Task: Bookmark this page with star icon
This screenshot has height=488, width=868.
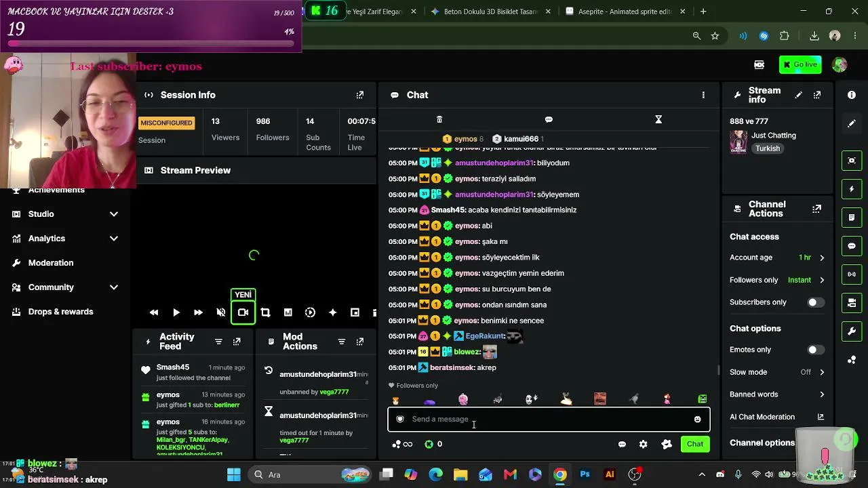Action: pyautogui.click(x=715, y=36)
